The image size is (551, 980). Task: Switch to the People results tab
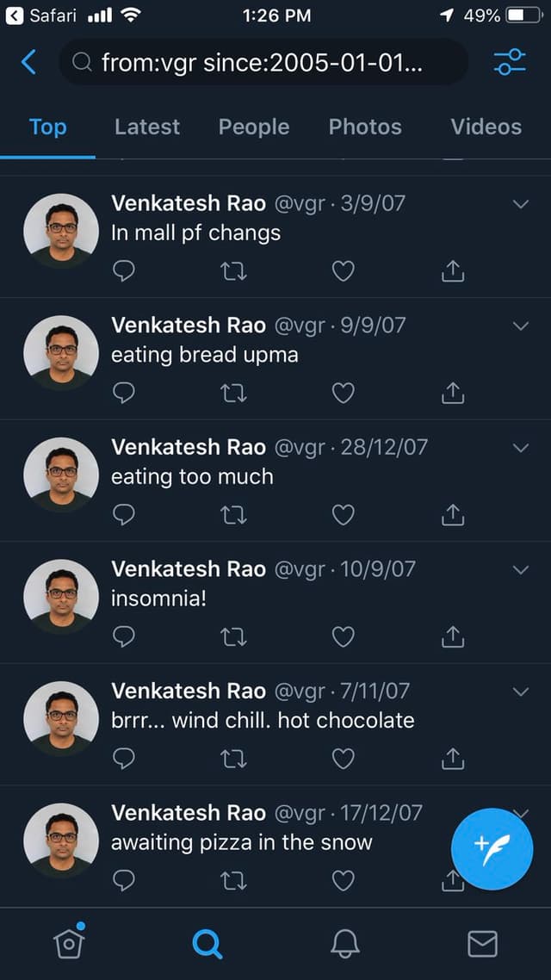point(253,127)
